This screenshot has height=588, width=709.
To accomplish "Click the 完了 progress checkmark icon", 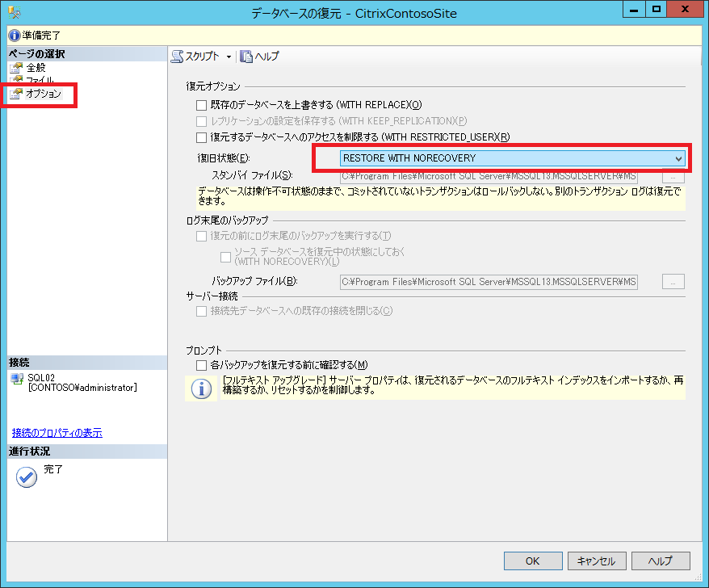I will click(x=26, y=477).
